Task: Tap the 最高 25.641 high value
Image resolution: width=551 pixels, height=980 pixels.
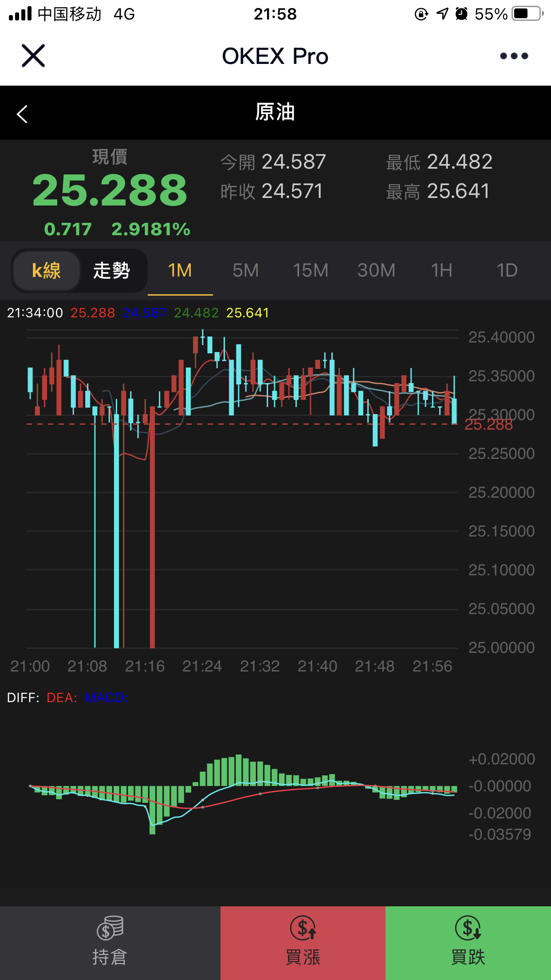Action: 438,191
